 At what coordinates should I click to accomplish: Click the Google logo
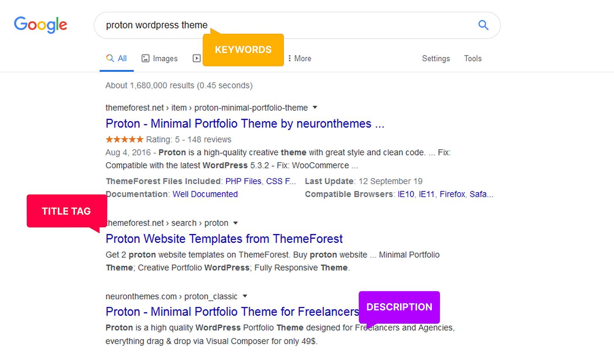pos(41,25)
